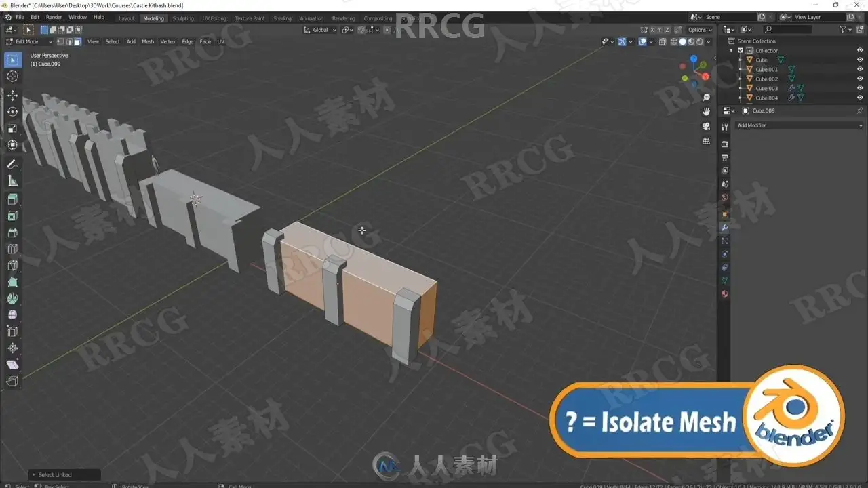
Task: Open the Render menu
Action: tap(54, 17)
